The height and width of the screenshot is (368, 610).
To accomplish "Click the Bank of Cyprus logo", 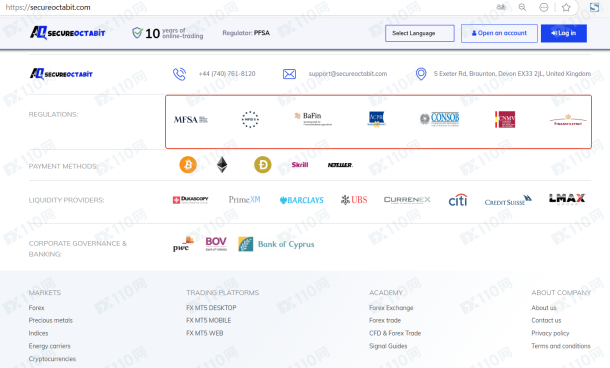I will pos(276,244).
